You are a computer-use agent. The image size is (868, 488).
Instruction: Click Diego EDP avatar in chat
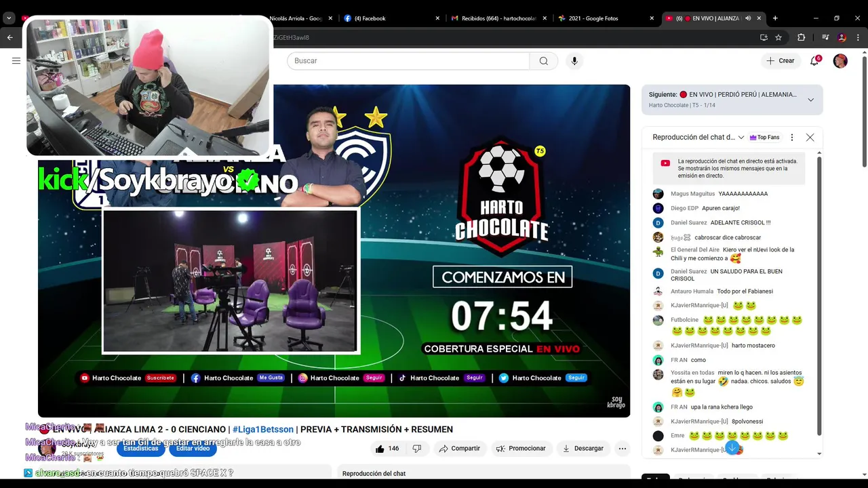coord(658,208)
